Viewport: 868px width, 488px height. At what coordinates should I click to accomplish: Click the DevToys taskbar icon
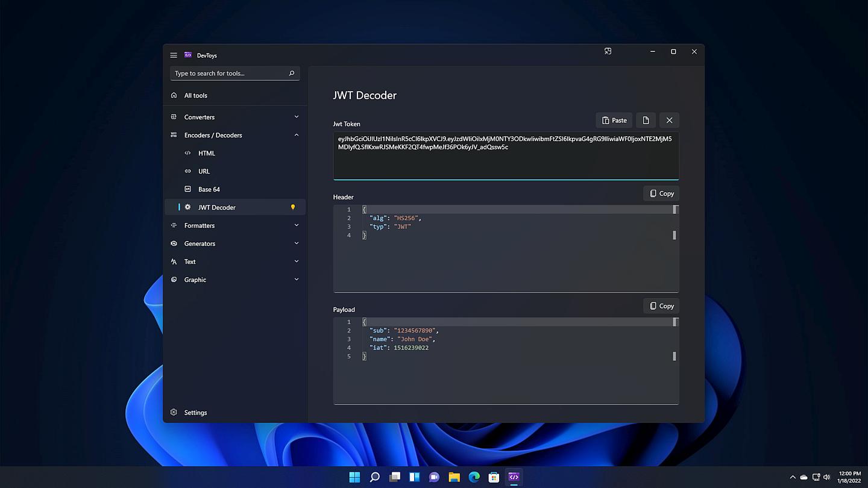(514, 477)
